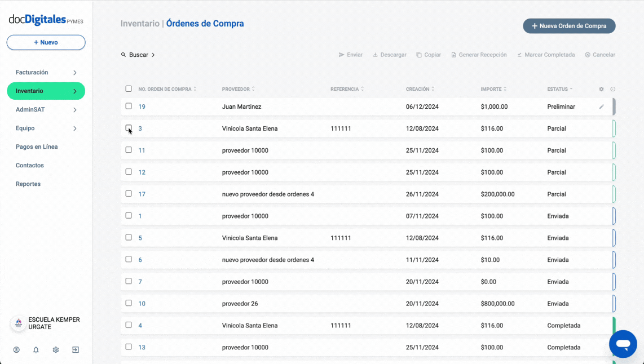Open the user profile icon in sidebar

[16, 350]
